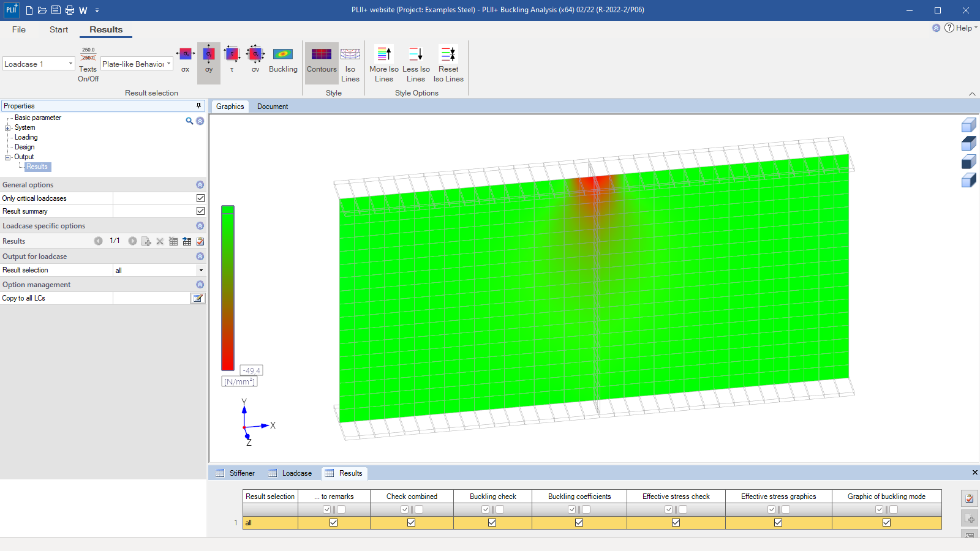Go to the next result set arrow
The height and width of the screenshot is (551, 980).
(x=132, y=241)
